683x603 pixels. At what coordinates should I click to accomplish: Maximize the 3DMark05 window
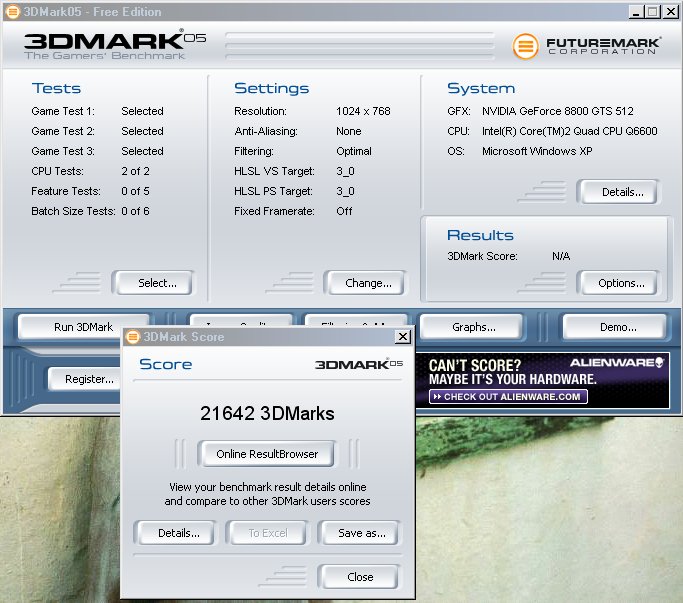click(x=653, y=12)
